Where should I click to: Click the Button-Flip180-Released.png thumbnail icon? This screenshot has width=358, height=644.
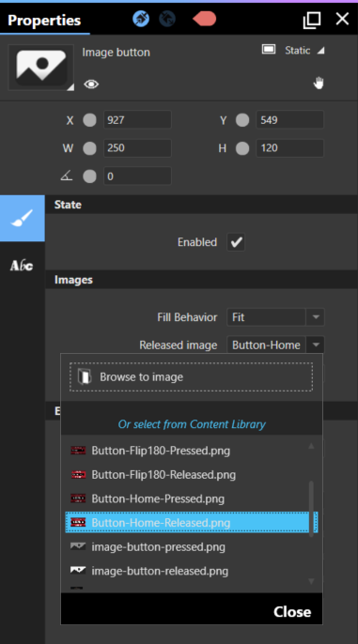78,475
